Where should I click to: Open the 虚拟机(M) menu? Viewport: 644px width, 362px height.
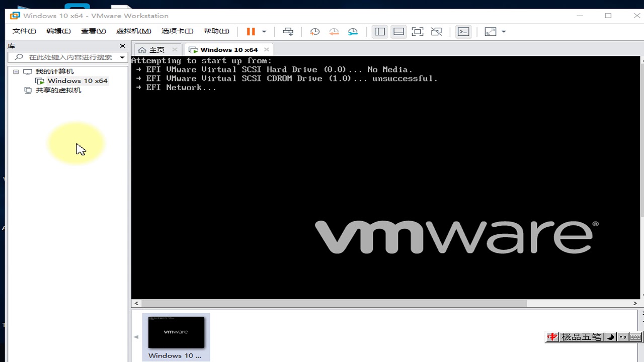(133, 31)
